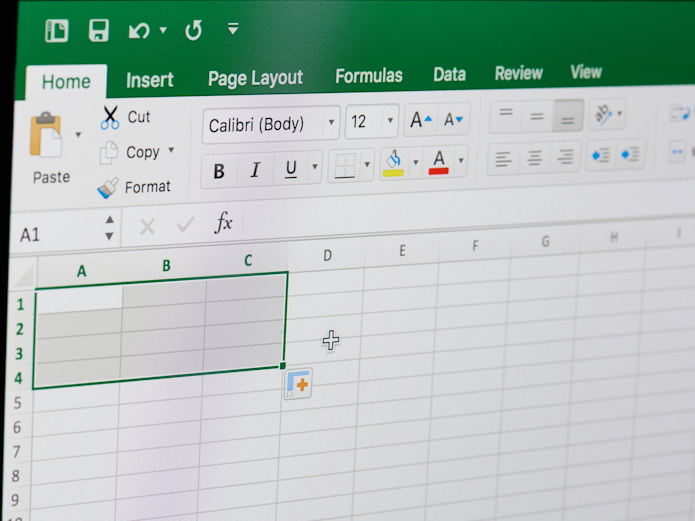Click the fx insert function icon
This screenshot has height=521, width=695.
click(x=224, y=224)
